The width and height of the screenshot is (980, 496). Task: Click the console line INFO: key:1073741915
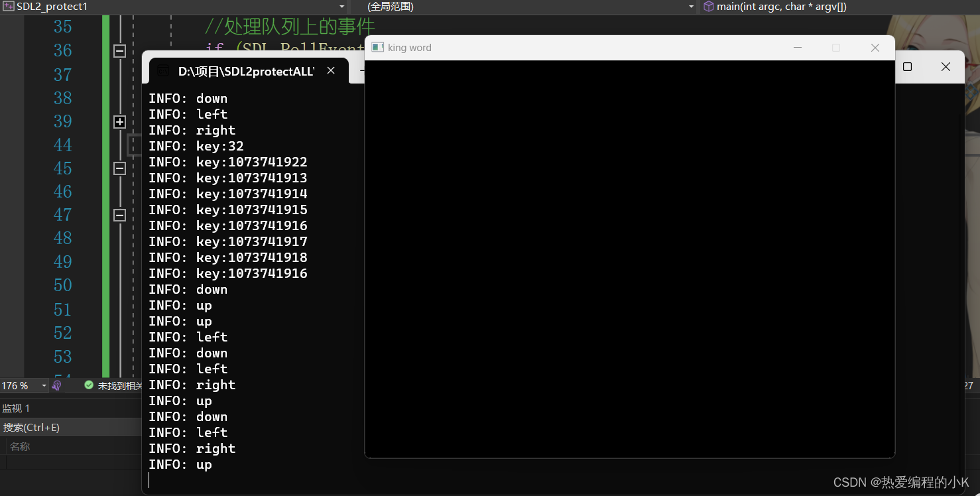click(228, 210)
